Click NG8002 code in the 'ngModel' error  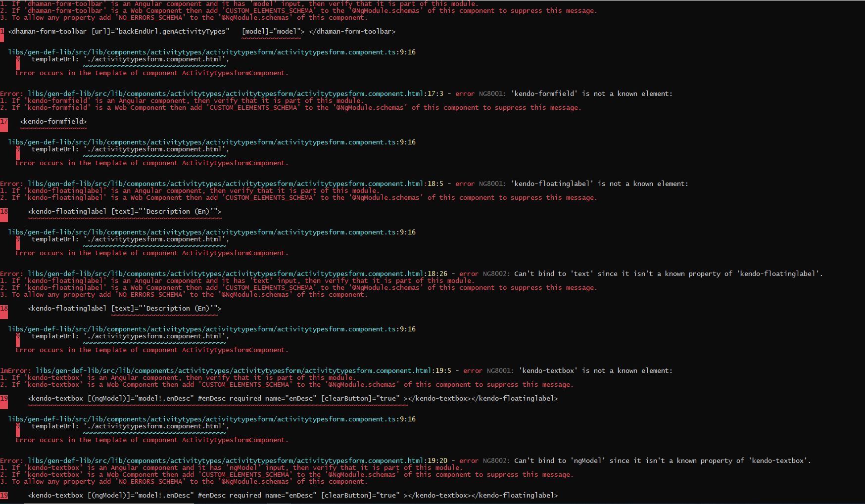click(496, 460)
